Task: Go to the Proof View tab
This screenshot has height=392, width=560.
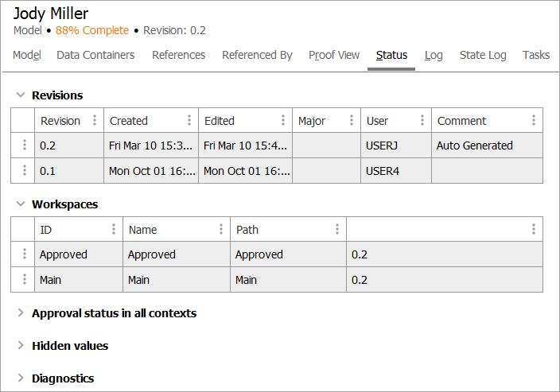Action: tap(334, 55)
